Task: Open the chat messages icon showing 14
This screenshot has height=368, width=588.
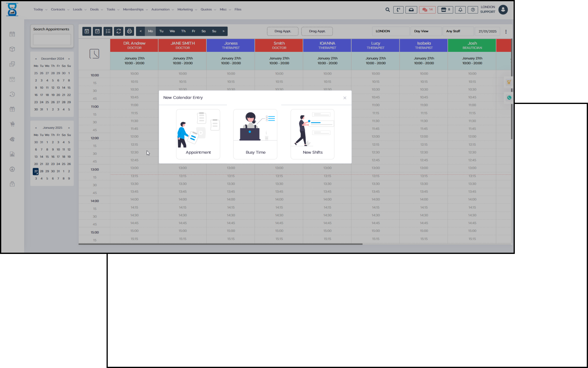Action: [x=427, y=10]
